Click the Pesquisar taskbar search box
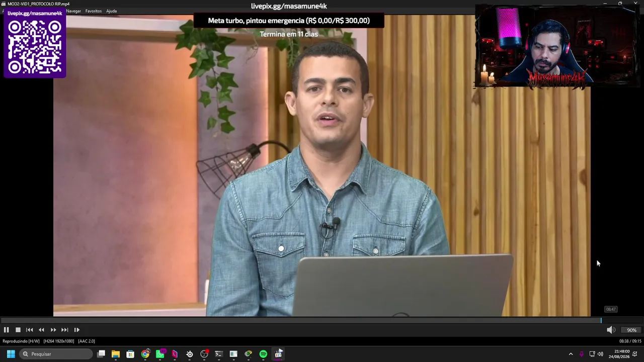The image size is (644, 362). point(56,354)
